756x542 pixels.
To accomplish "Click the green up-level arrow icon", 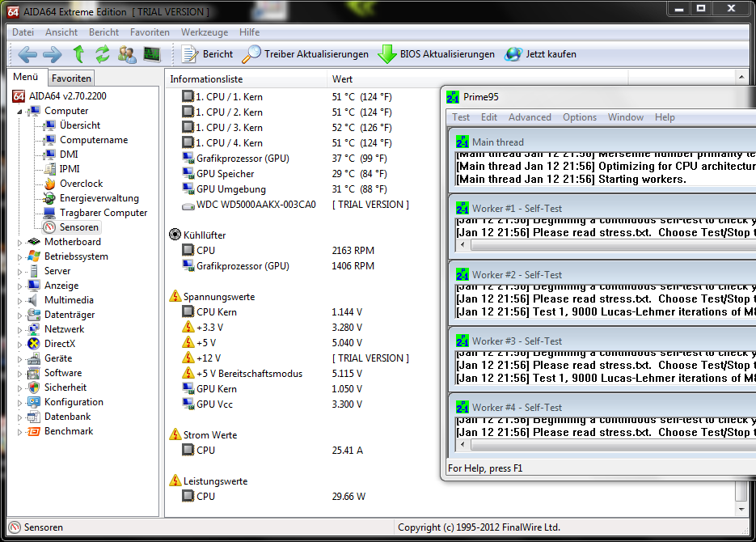I will [x=78, y=54].
